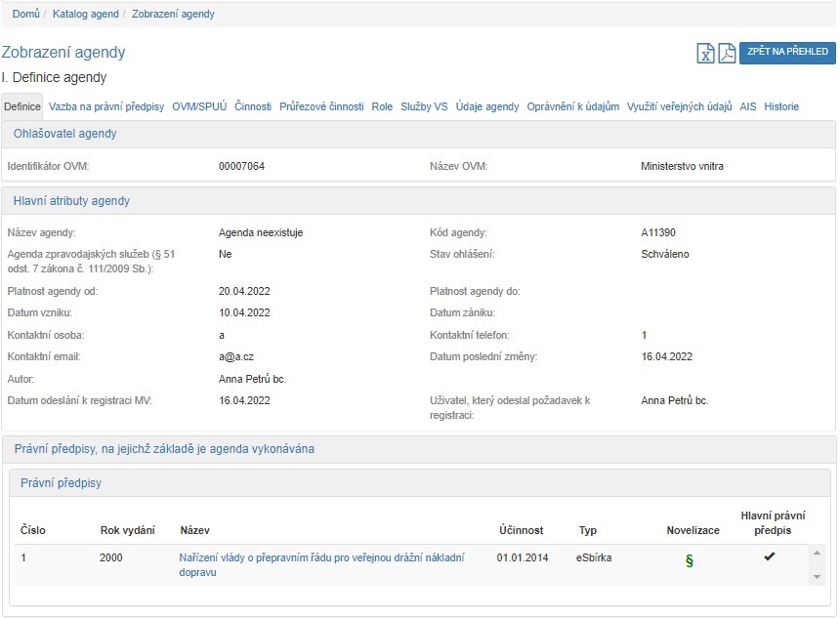Open the AIS tab
Screen dimensions: 840x618
click(748, 106)
